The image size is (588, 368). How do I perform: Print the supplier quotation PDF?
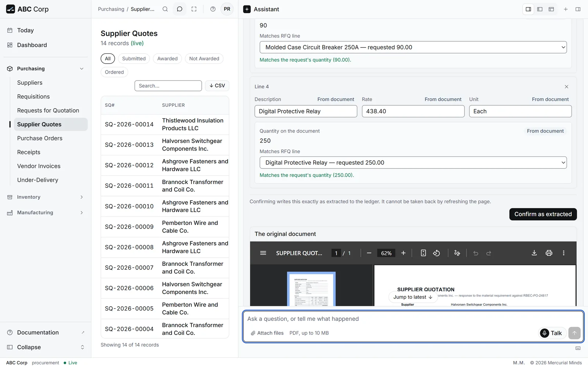(x=549, y=253)
